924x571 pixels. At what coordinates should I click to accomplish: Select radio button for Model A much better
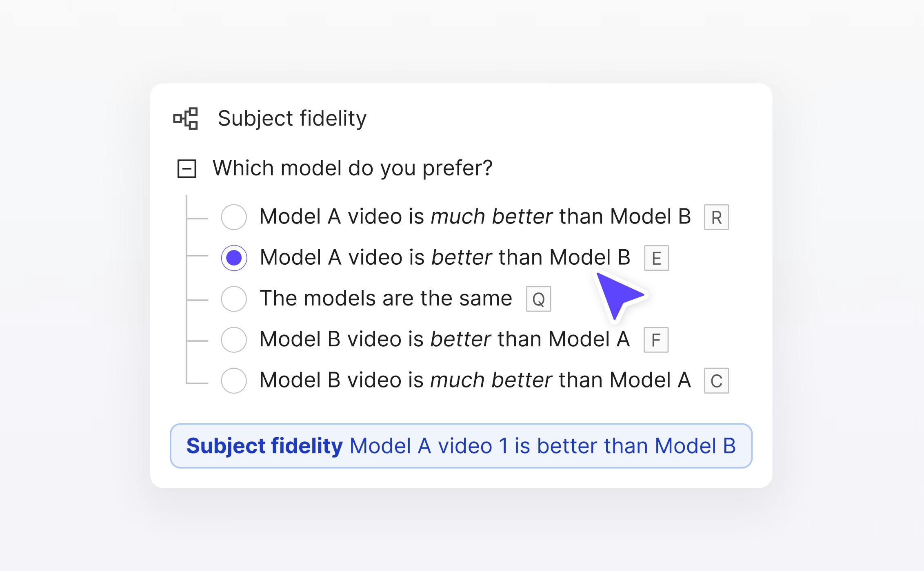(x=234, y=217)
